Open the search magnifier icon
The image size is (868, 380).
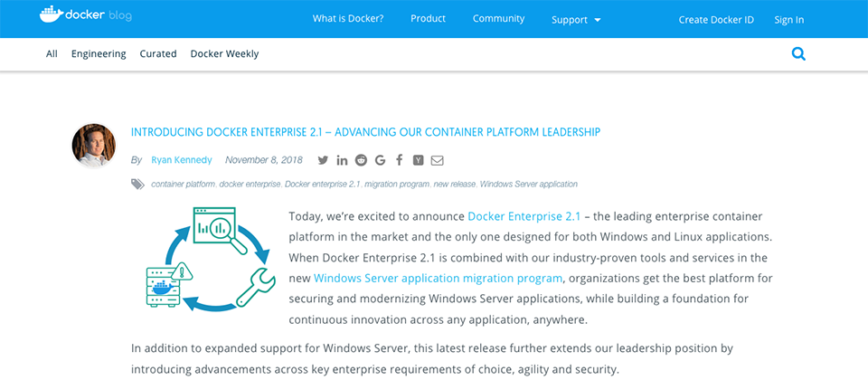coord(798,53)
